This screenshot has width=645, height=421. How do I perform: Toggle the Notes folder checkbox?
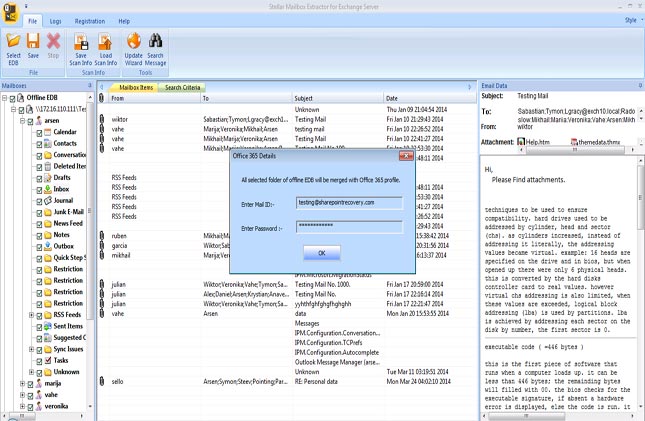click(39, 236)
